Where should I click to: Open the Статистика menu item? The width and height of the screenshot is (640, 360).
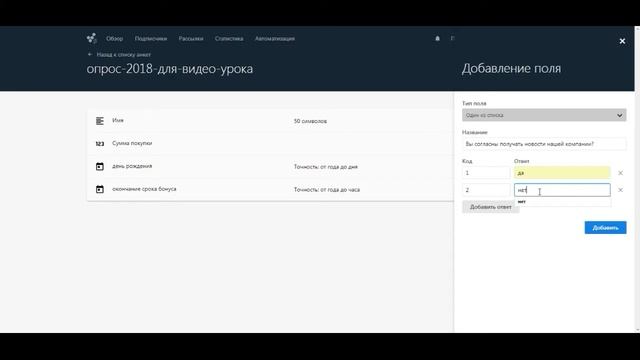(x=229, y=38)
